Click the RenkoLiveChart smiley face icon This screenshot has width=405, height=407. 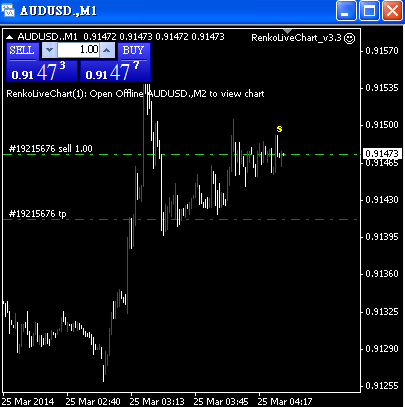(349, 38)
